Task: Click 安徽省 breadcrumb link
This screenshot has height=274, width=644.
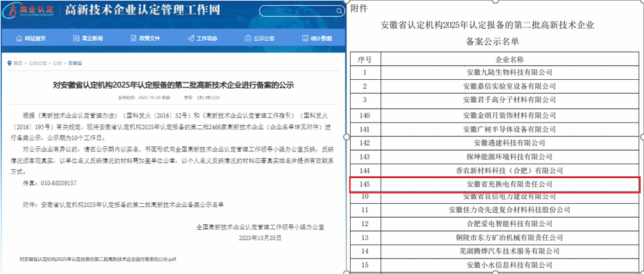Action: point(75,63)
